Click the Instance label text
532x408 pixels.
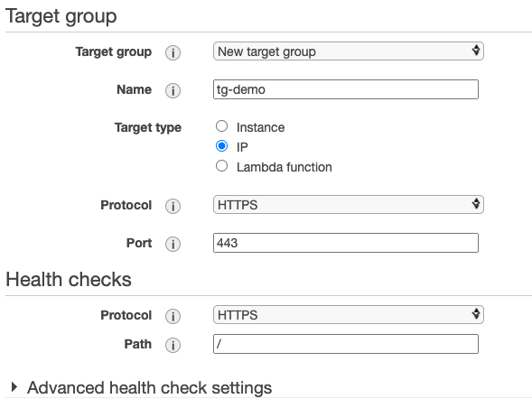click(x=260, y=127)
